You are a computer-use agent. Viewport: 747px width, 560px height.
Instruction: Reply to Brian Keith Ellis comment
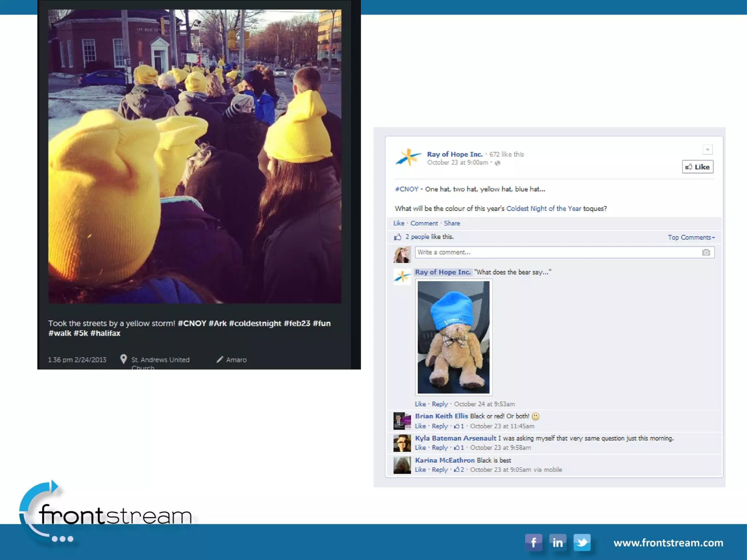coord(440,426)
